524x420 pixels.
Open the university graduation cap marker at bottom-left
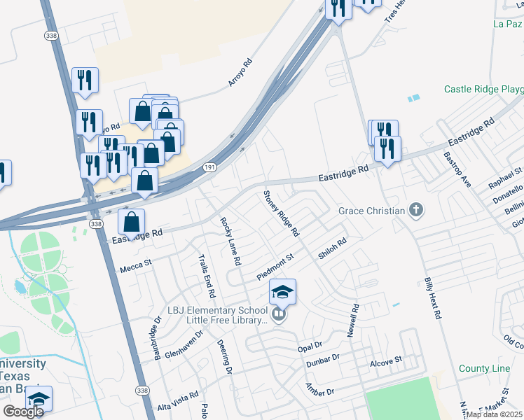39,400
